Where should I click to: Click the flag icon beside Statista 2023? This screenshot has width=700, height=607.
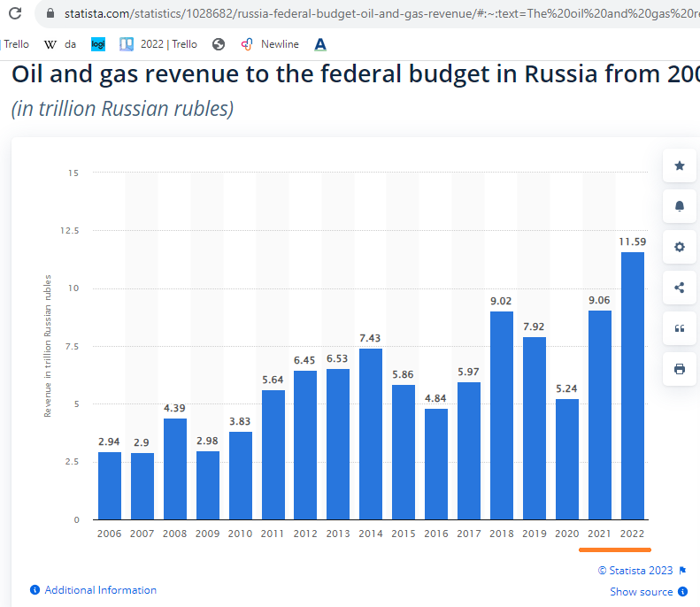682,571
